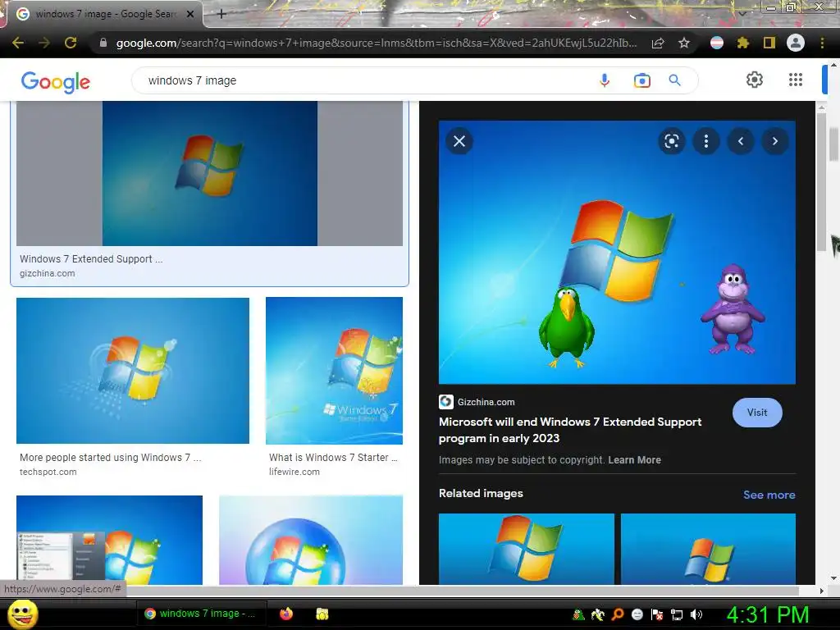Click the magnifier search button

(675, 80)
